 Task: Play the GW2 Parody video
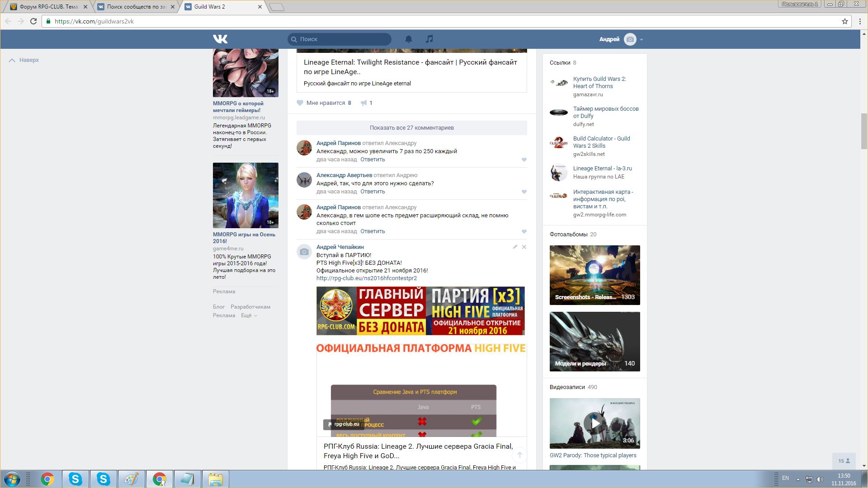click(x=595, y=423)
